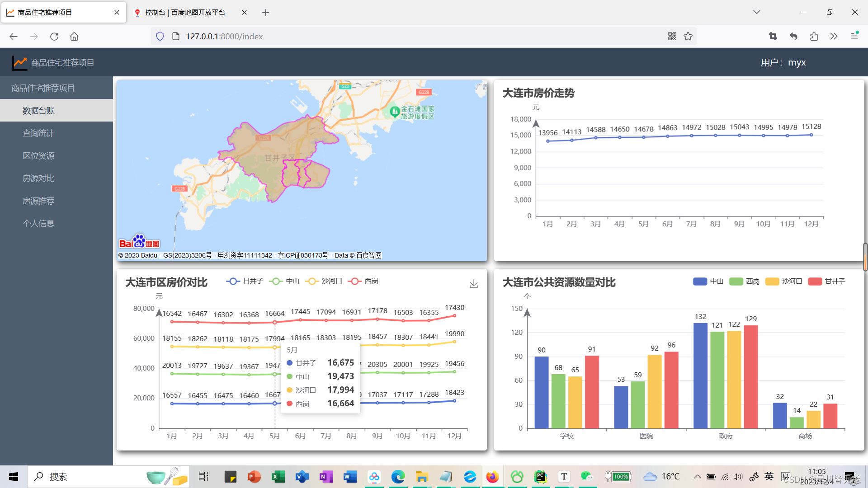Click the 政府 blue 中山 bar labeled 132
This screenshot has height=488, width=868.
tap(700, 375)
